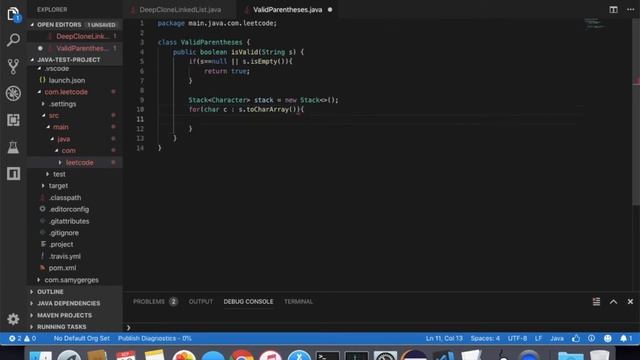Select the ValidParentheses.java editor tab

tap(287, 9)
